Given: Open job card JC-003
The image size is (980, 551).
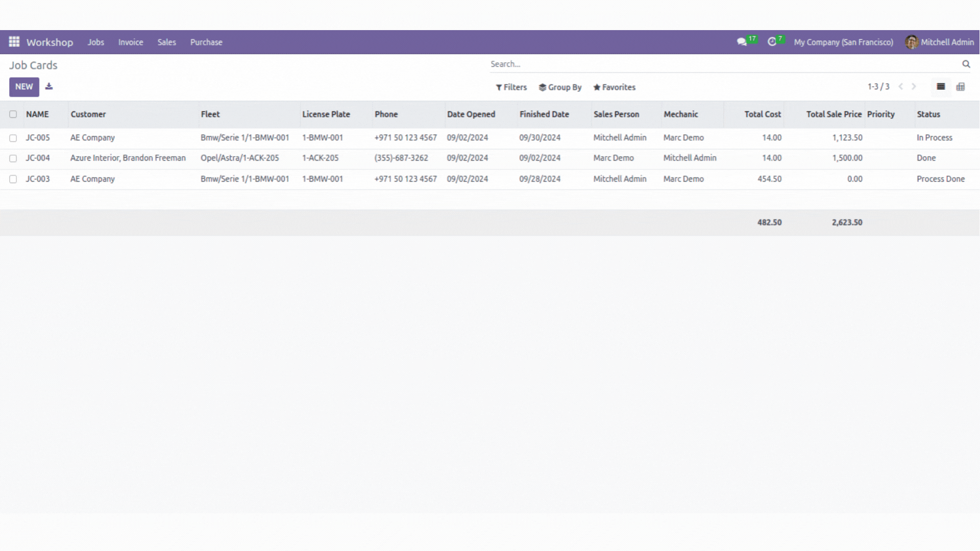Looking at the screenshot, I should point(38,179).
